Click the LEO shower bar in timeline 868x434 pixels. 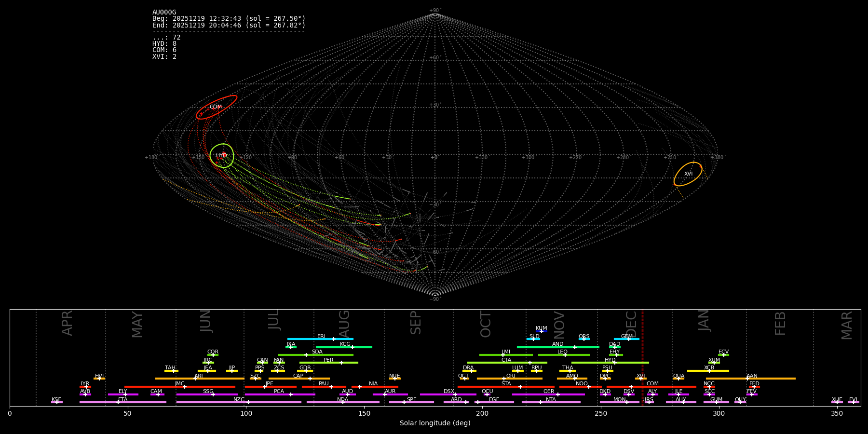click(x=564, y=355)
